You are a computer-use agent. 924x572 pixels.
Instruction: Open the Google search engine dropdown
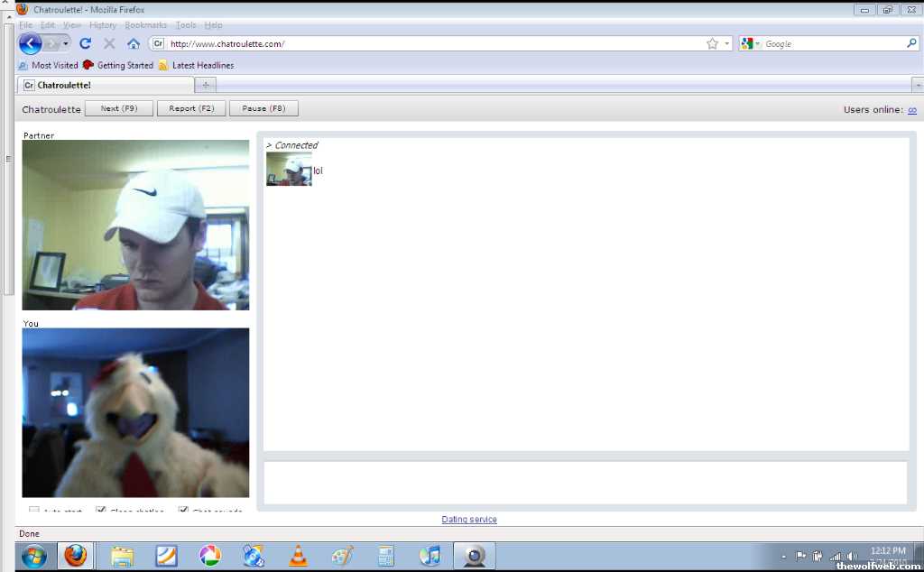tap(751, 43)
